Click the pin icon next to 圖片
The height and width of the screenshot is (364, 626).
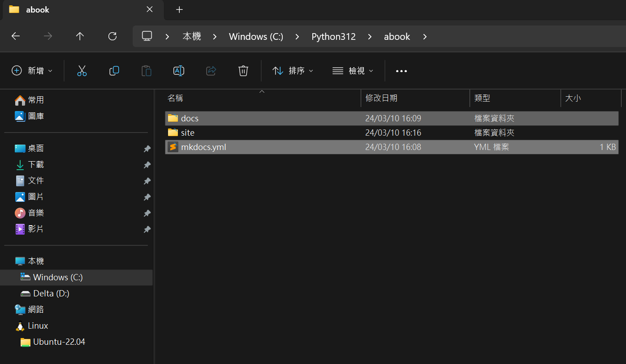[147, 197]
